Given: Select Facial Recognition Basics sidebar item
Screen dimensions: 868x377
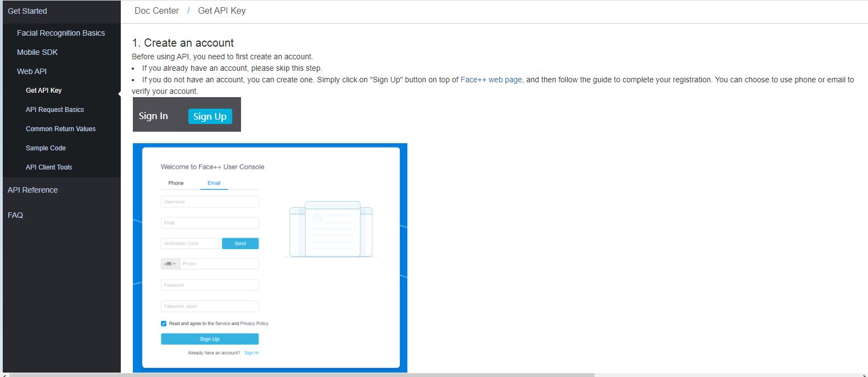Looking at the screenshot, I should pos(60,33).
